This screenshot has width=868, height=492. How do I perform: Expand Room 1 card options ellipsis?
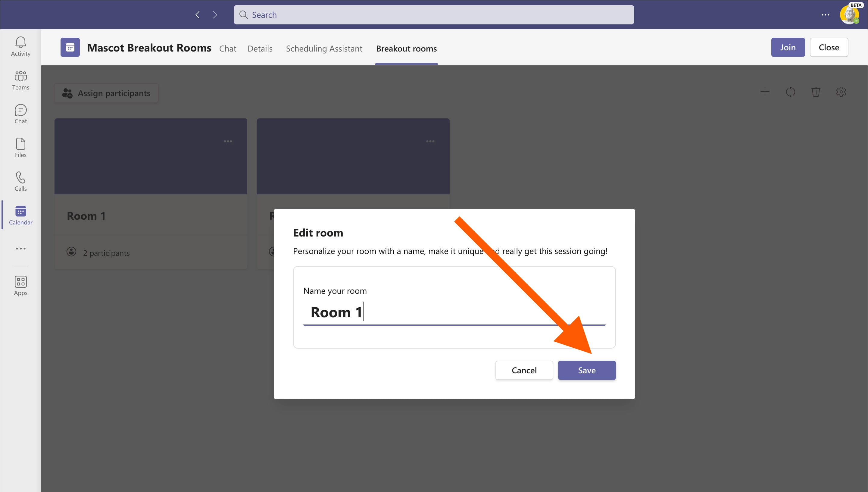[x=228, y=141]
